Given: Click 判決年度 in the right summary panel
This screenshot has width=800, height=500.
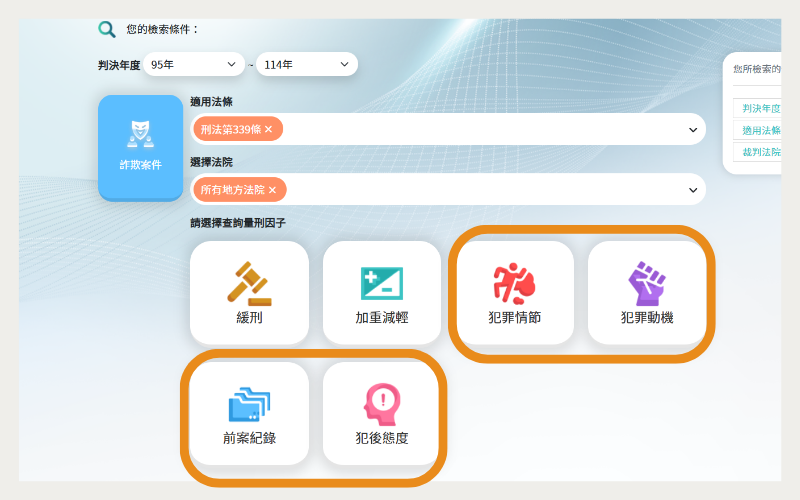Looking at the screenshot, I should (x=760, y=108).
